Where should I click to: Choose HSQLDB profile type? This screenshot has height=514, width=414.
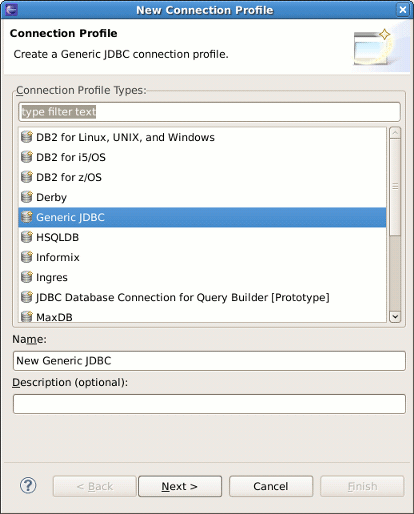57,237
